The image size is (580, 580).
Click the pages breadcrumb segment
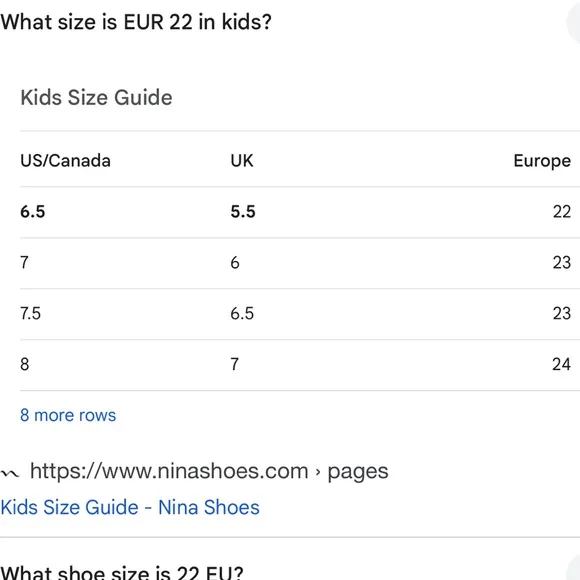(x=358, y=472)
